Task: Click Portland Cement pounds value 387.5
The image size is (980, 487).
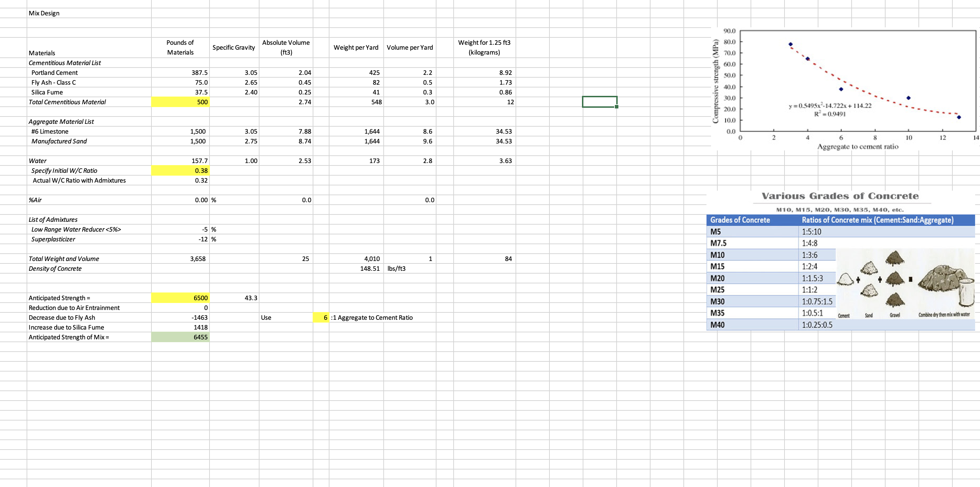Action: pos(180,72)
